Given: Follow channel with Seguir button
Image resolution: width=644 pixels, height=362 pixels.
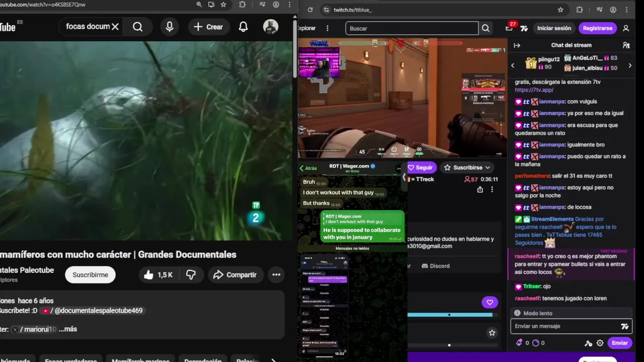Looking at the screenshot, I should pos(421,167).
